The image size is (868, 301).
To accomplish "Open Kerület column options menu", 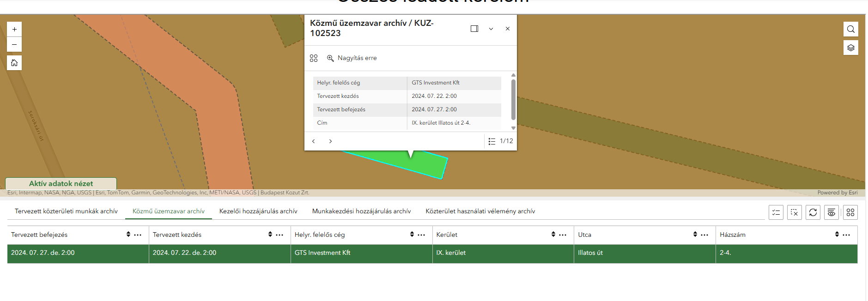I will [563, 235].
